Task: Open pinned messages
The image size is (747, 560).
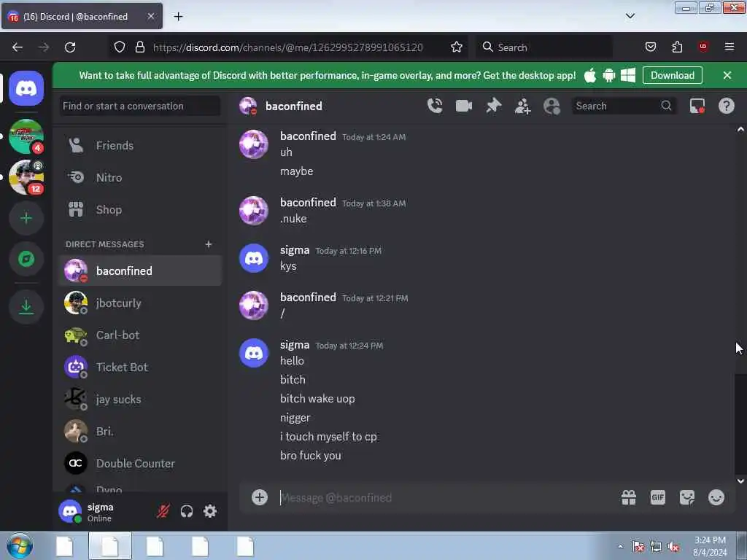Action: click(x=493, y=106)
